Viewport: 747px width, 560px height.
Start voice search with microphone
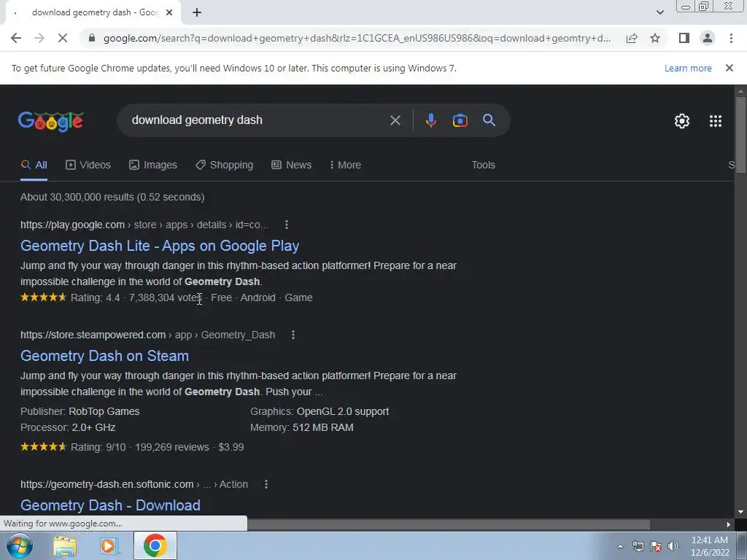point(430,120)
